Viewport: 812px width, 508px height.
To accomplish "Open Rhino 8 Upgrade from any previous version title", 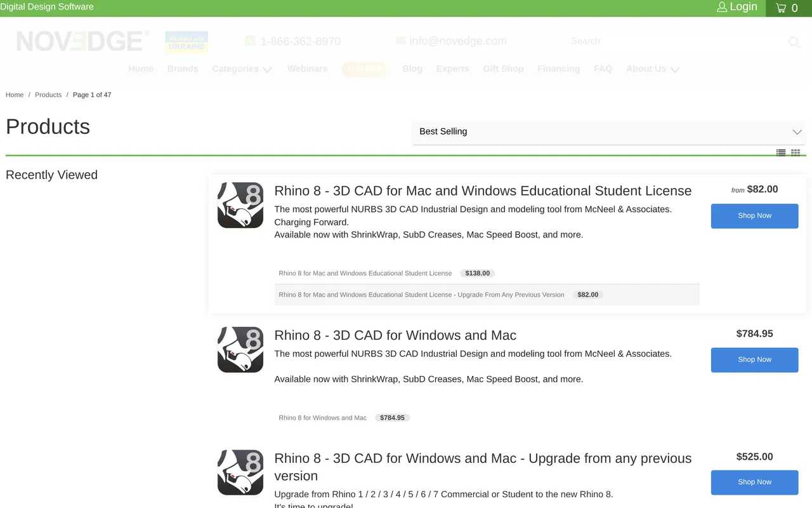I will [x=483, y=467].
